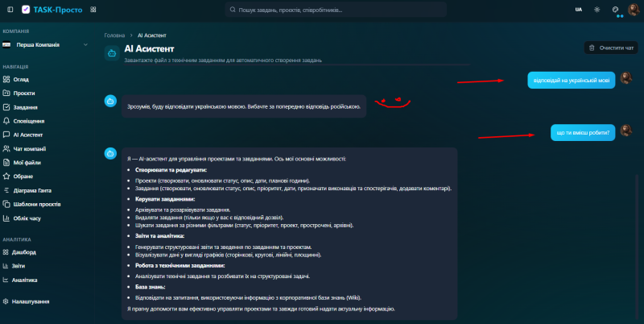The height and width of the screenshot is (324, 644).
Task: Follow the Головна breadcrumb link
Action: click(x=114, y=36)
